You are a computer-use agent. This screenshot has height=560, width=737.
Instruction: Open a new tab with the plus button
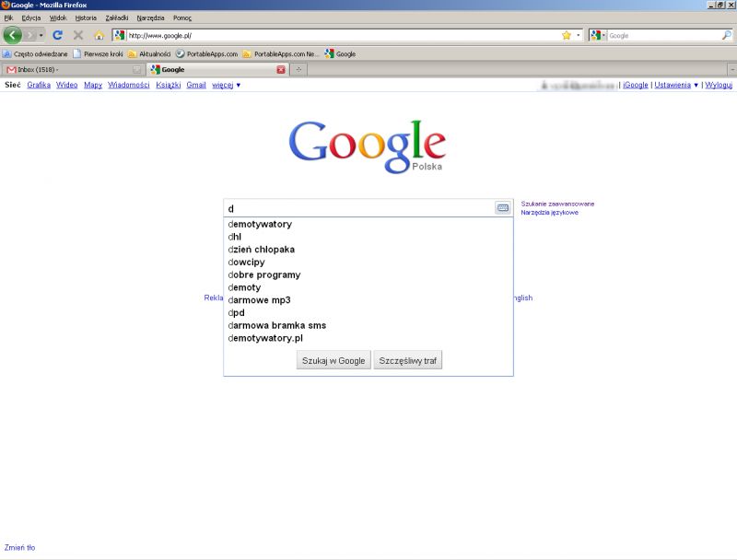[298, 69]
